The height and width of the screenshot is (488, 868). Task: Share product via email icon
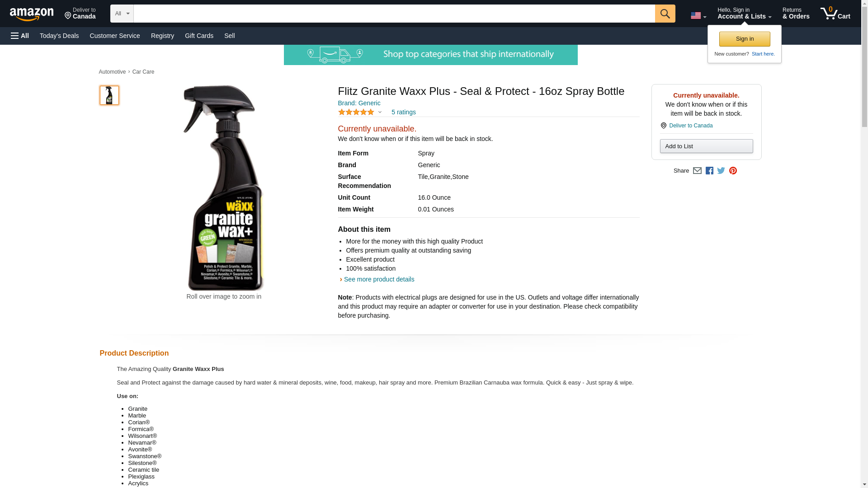[697, 171]
